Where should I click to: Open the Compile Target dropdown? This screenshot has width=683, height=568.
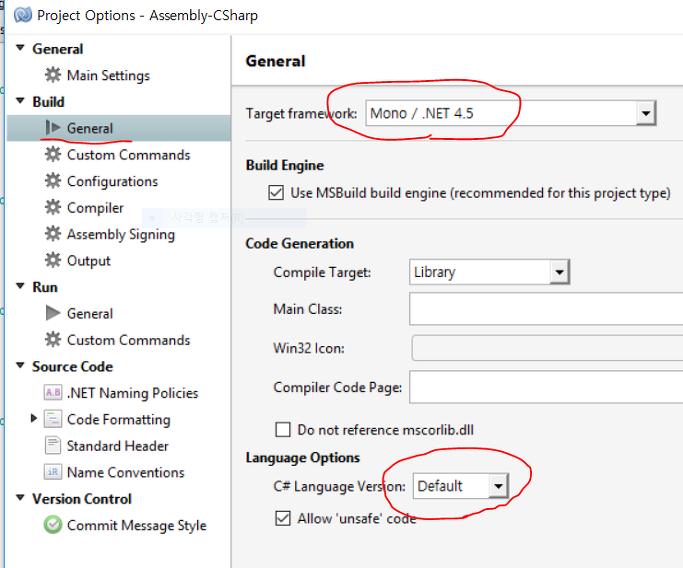(560, 272)
